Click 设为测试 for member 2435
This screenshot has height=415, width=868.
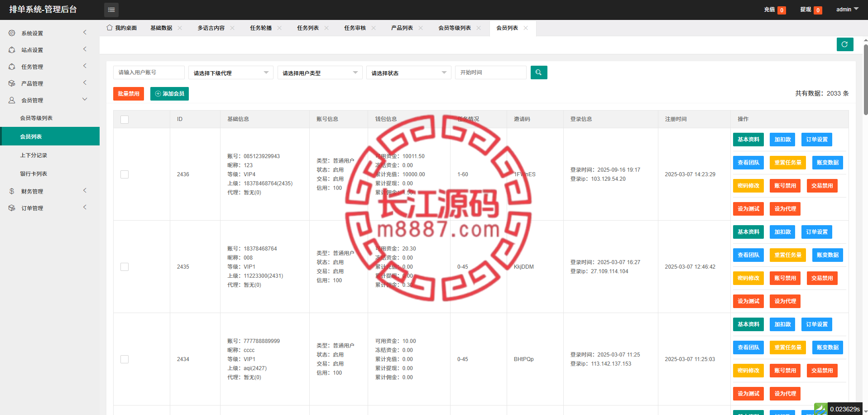click(748, 301)
